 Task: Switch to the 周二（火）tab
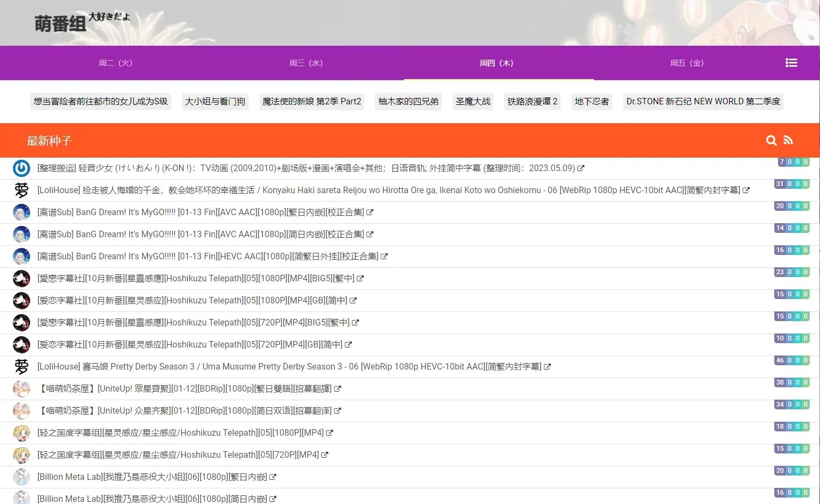[116, 63]
